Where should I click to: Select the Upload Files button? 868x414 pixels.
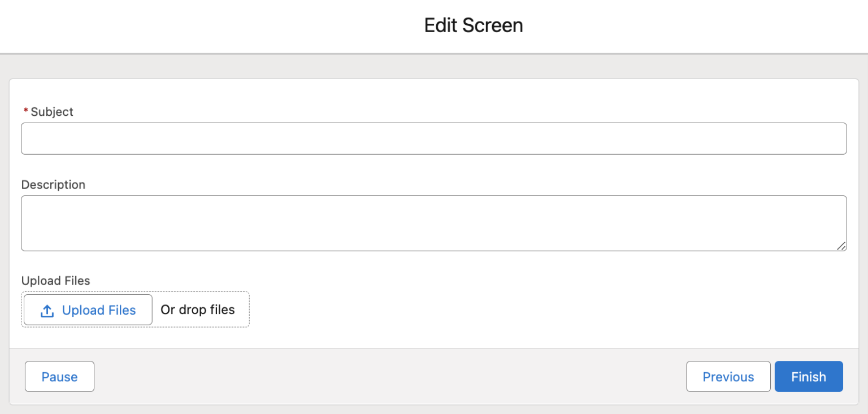coord(87,310)
